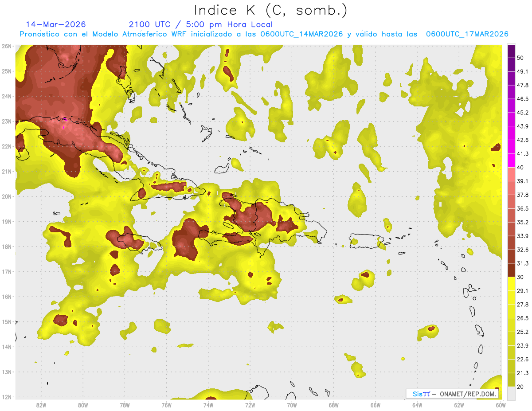Image resolution: width=532 pixels, height=411 pixels.
Task: Select the date text '14-Mar-2026'
Action: click(56, 24)
